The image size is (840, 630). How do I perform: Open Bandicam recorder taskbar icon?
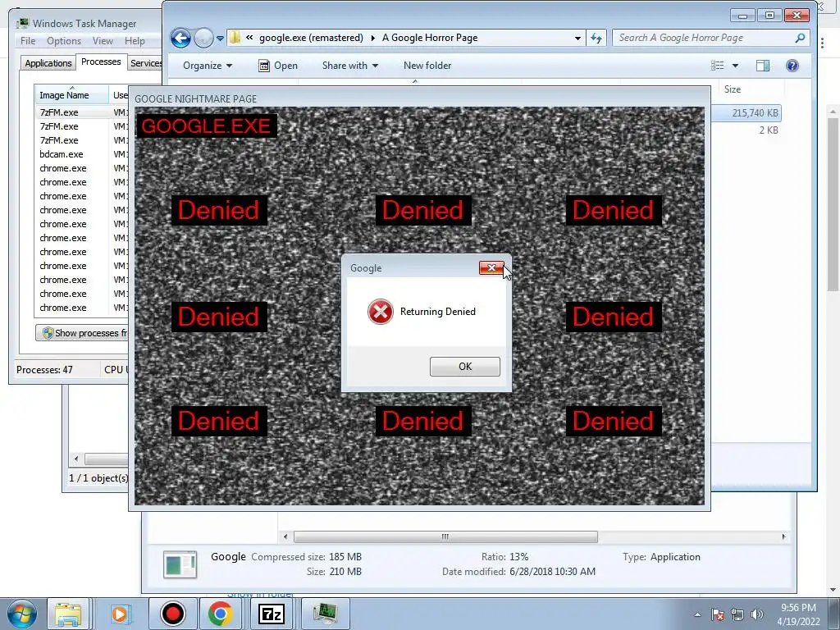[172, 614]
